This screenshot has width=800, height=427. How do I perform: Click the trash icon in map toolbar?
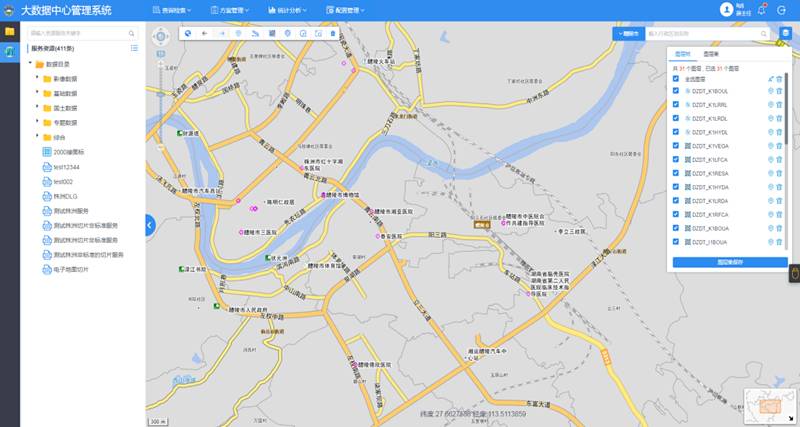click(x=333, y=33)
